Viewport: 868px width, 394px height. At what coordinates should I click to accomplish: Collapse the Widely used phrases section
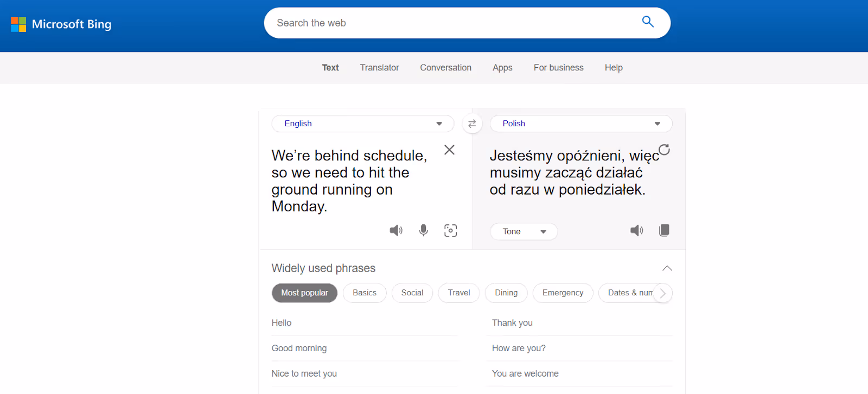667,268
